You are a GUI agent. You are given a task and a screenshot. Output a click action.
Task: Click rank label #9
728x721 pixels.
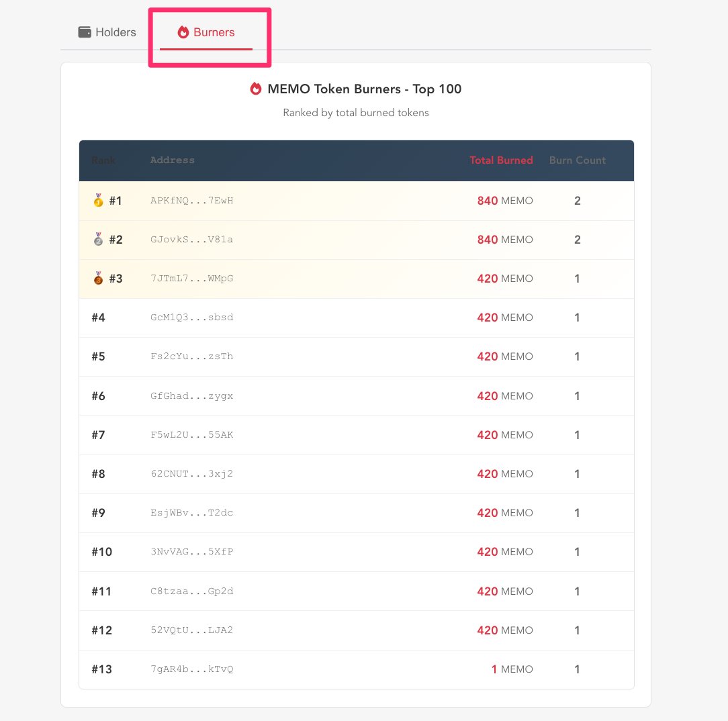coord(99,513)
